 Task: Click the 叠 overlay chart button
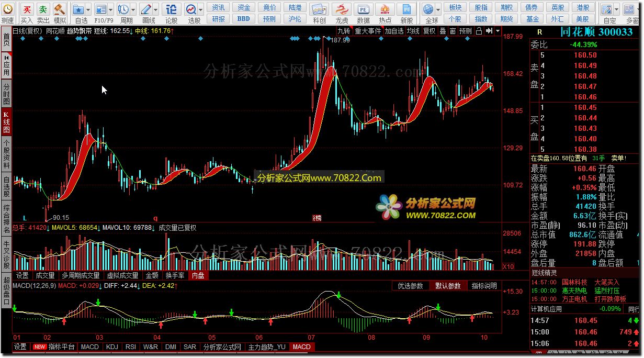[443, 31]
